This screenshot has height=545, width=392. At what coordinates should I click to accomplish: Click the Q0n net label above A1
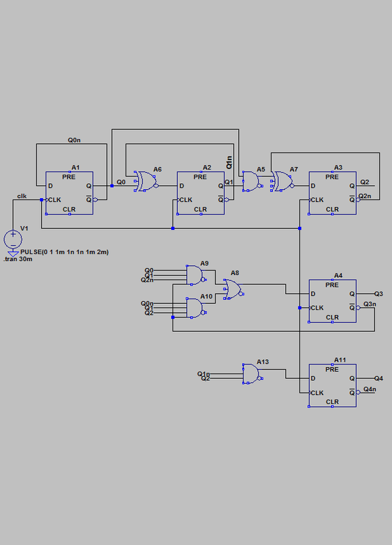pos(74,140)
